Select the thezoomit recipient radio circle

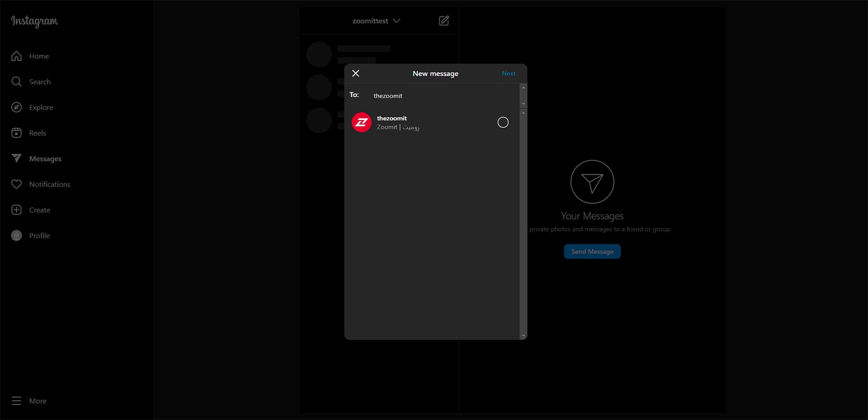[x=503, y=122]
